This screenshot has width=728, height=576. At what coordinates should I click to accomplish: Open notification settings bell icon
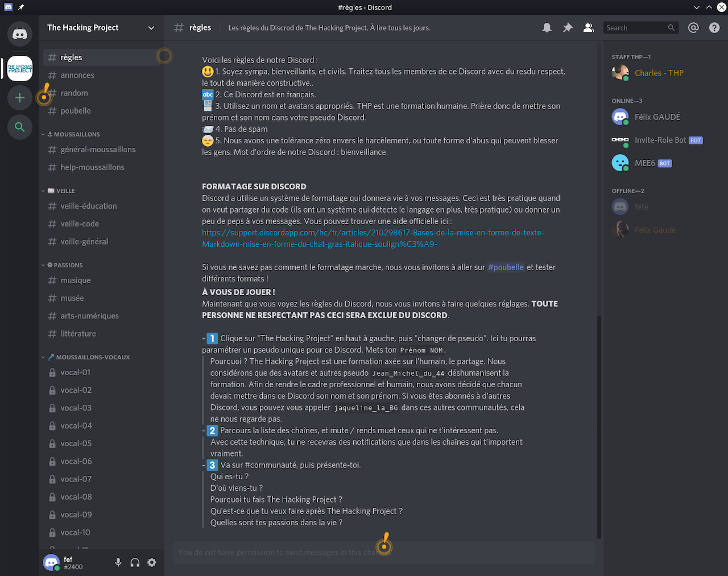tap(547, 28)
